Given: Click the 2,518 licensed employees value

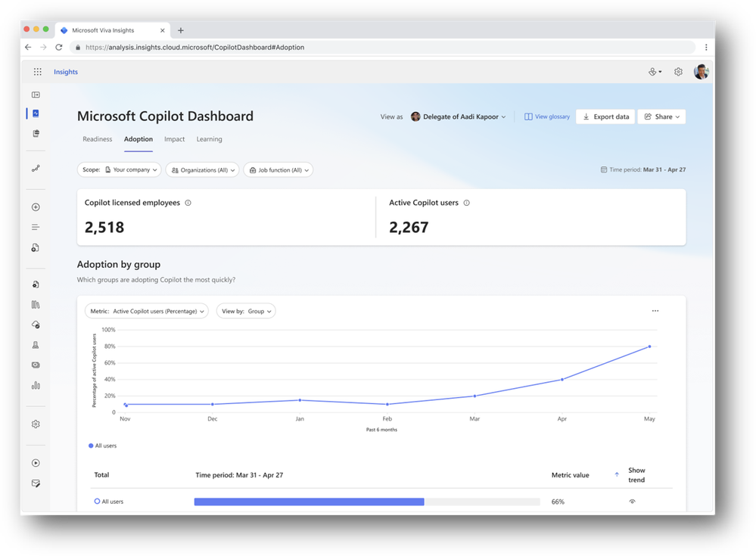Looking at the screenshot, I should [104, 228].
